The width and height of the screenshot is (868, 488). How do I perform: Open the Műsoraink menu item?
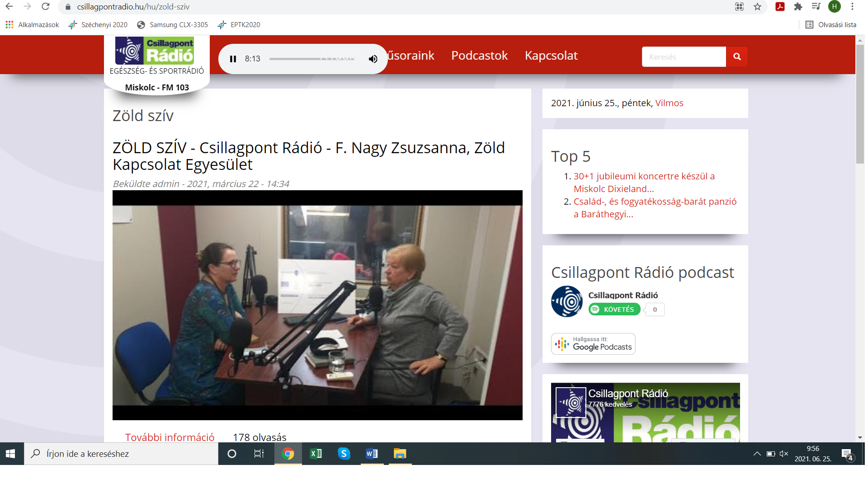tap(410, 56)
